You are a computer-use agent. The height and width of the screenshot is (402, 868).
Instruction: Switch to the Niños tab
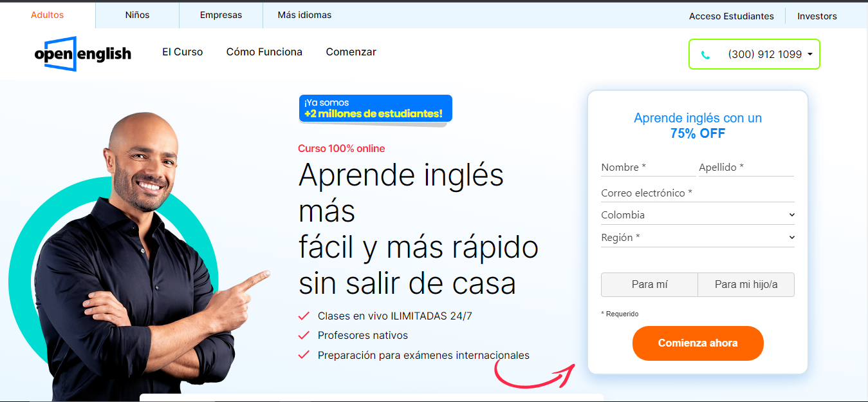(136, 14)
